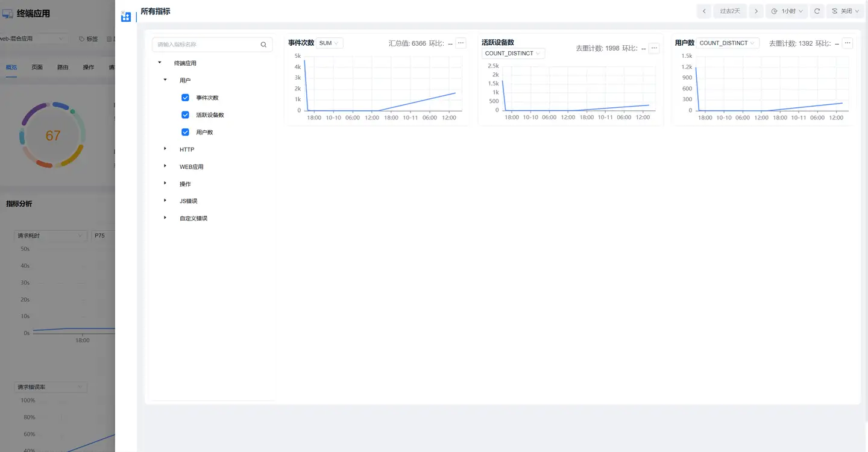Open more options for 事件次数 chart

pos(461,43)
